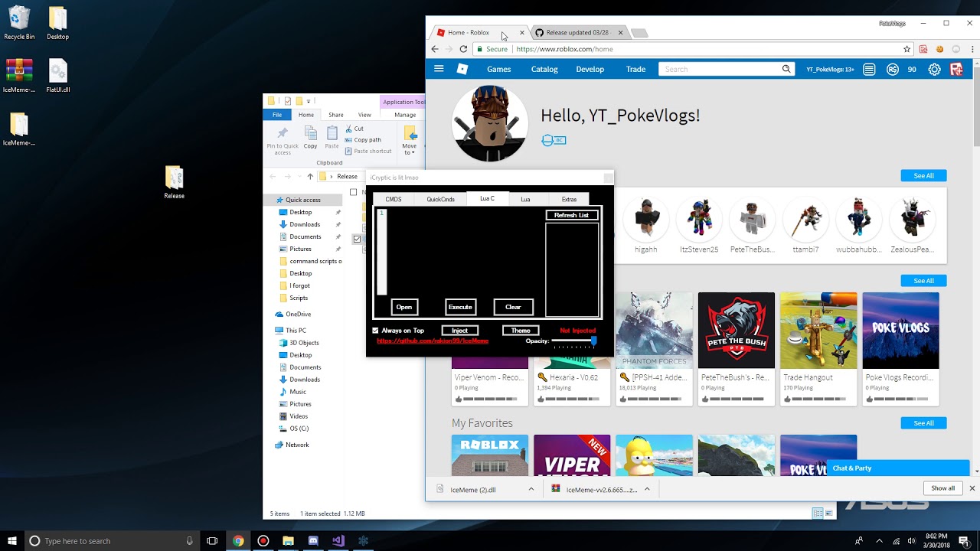Screen dimensions: 980x551
Task: Switch to the Lua tab
Action: point(525,199)
